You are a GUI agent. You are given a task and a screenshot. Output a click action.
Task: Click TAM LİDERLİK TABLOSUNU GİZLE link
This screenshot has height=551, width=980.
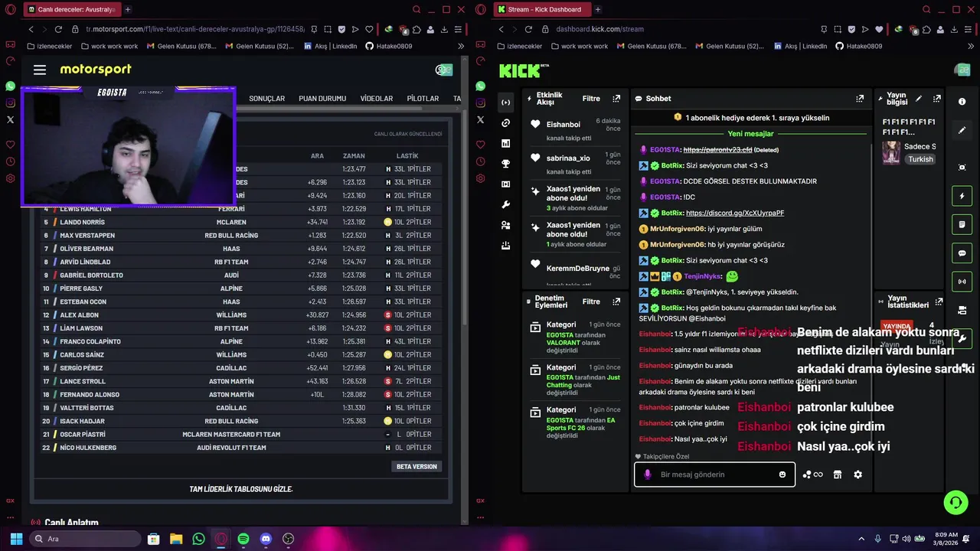241,489
